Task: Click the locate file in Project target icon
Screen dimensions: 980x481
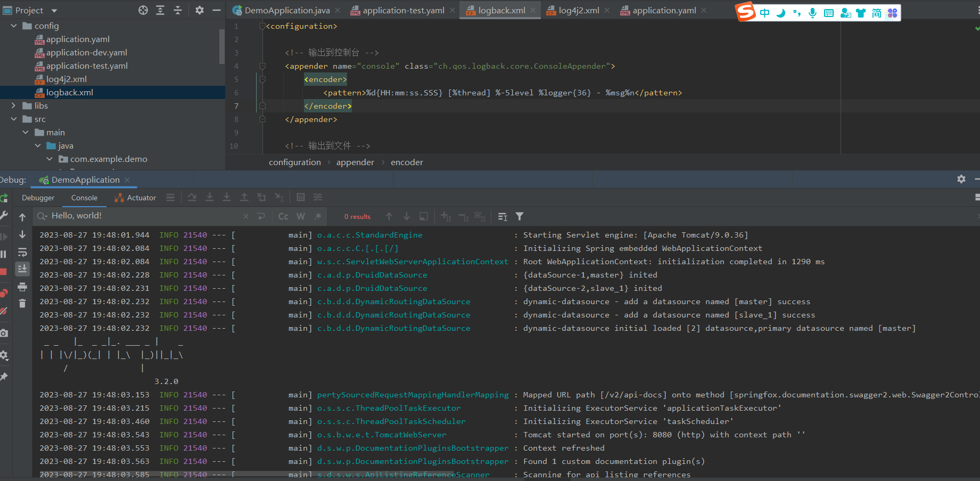Action: [143, 10]
